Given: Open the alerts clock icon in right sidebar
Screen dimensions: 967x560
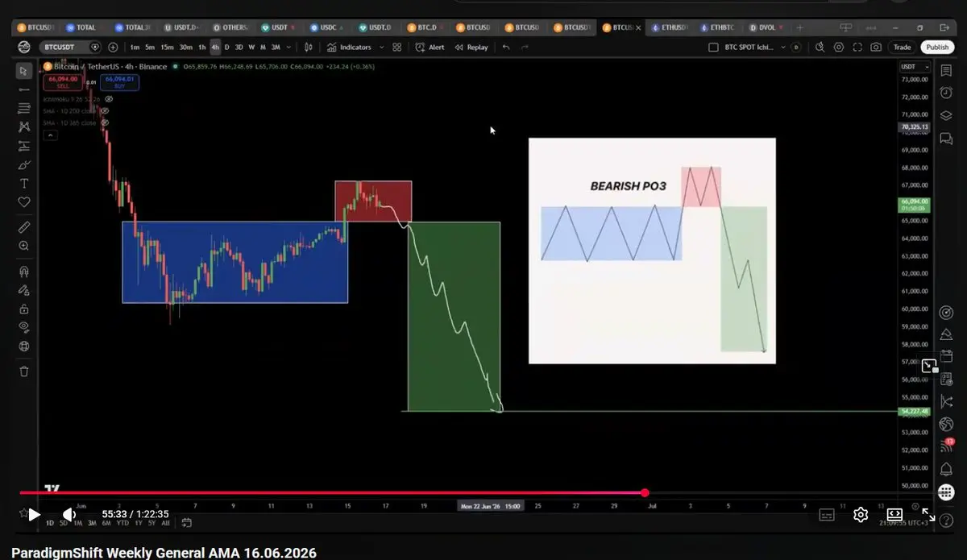Looking at the screenshot, I should click(x=946, y=93).
